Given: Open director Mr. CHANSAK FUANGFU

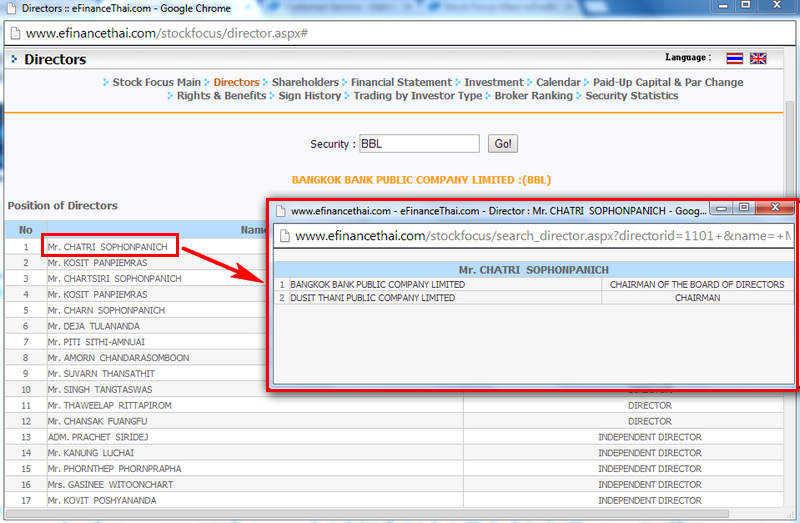Looking at the screenshot, I should click(97, 421).
